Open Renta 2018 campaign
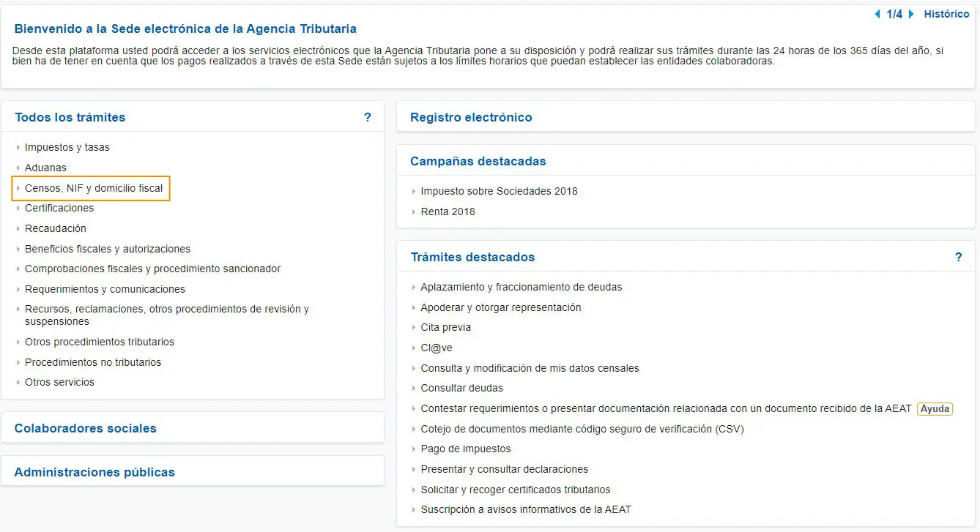This screenshot has height=532, width=980. (x=448, y=211)
